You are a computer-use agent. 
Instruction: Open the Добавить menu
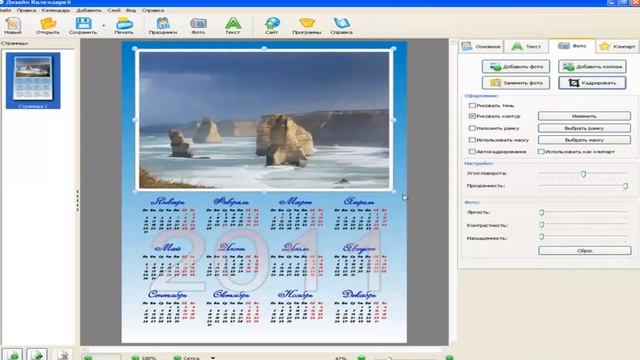point(89,10)
